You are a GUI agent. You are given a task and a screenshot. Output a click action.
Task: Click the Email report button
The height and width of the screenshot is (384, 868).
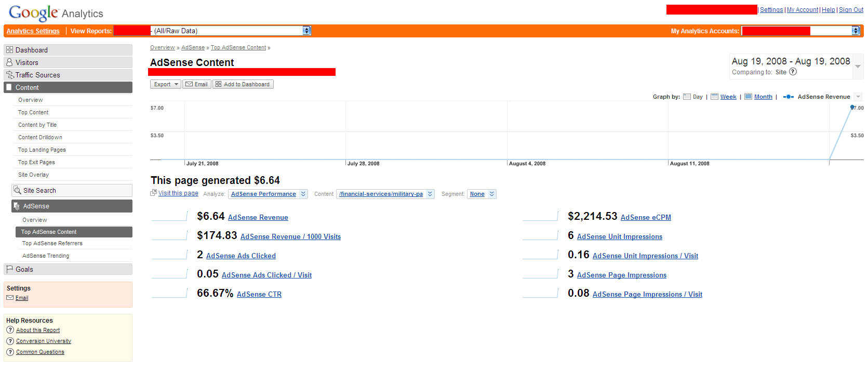197,84
